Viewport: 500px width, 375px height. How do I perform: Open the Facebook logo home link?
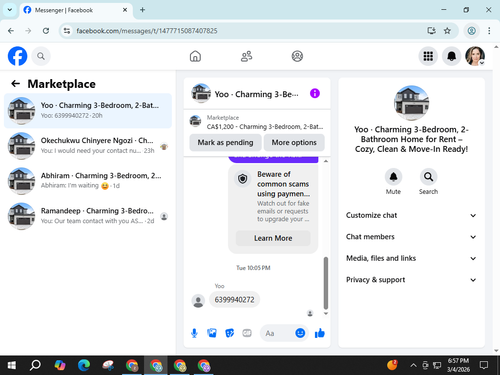pyautogui.click(x=17, y=56)
